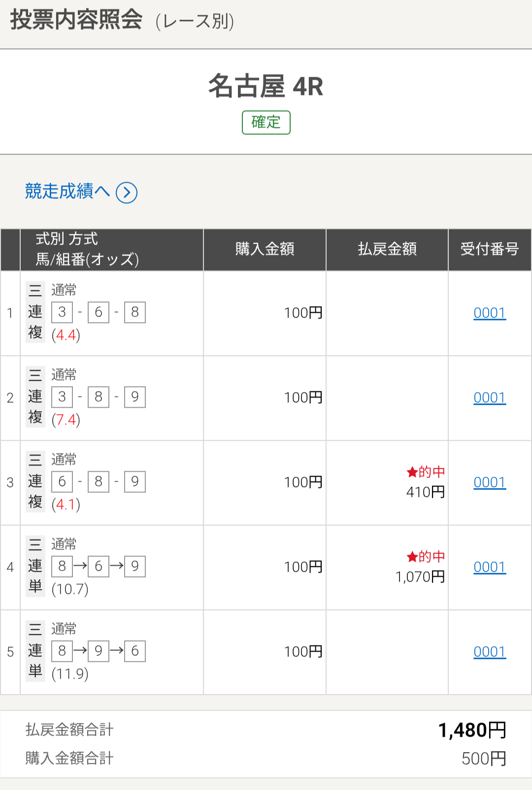
Task: Select the 購入金額 column header
Action: 265,249
